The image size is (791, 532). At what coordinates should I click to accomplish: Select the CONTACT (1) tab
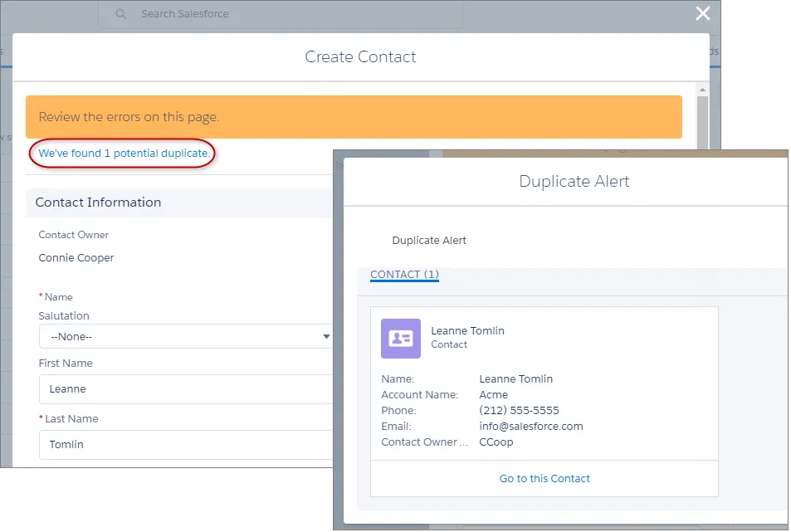[x=404, y=275]
